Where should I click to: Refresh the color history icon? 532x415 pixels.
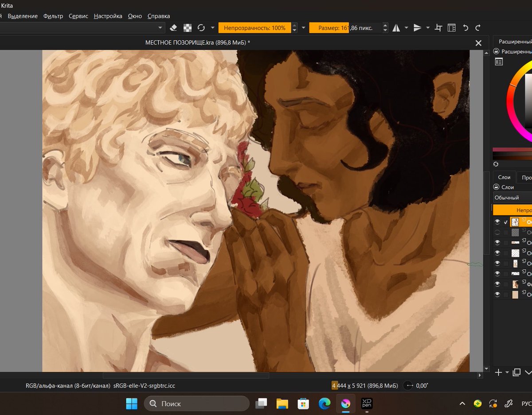point(496,164)
